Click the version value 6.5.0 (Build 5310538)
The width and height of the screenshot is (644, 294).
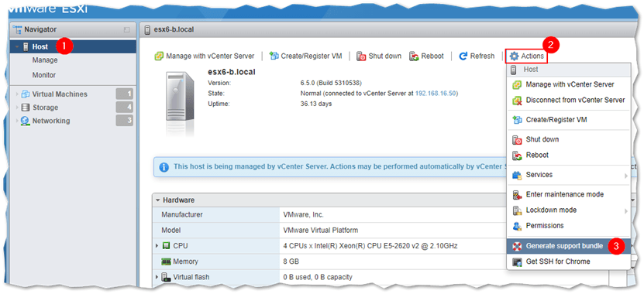point(331,84)
